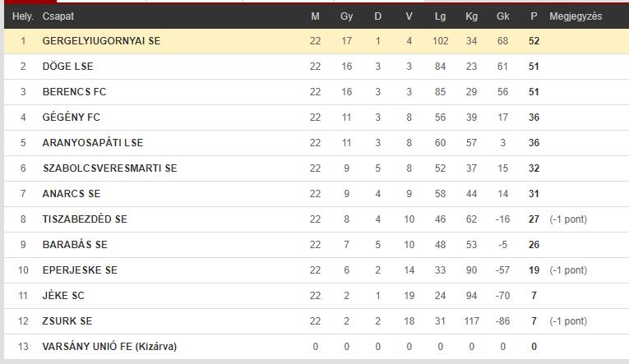Click the (-1 pont) note for EPERJESKE SE
The image size is (629, 364).
(x=568, y=270)
